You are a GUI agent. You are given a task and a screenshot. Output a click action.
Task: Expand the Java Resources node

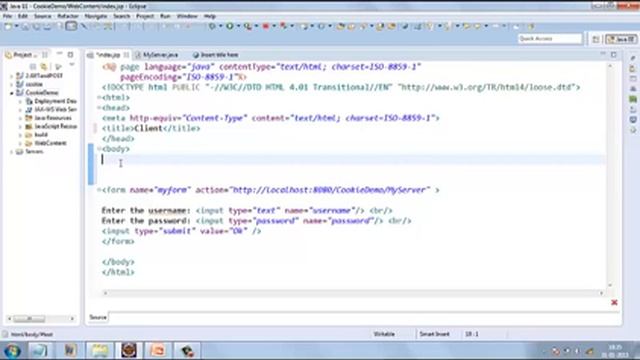(x=20, y=118)
